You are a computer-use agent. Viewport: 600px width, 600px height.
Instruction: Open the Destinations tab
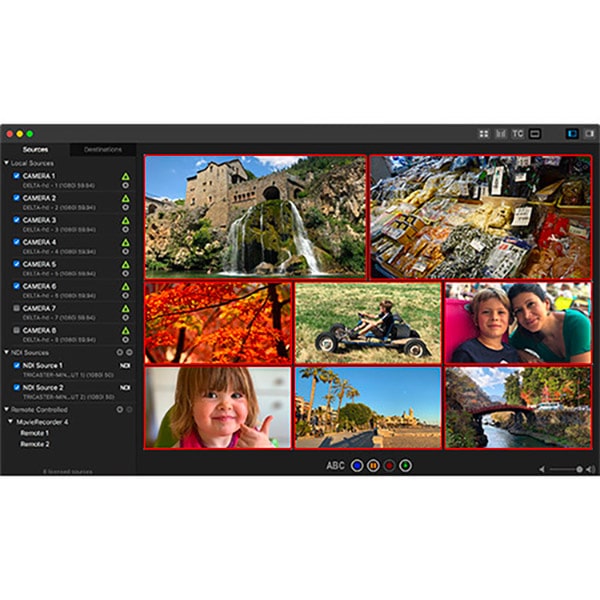(103, 149)
